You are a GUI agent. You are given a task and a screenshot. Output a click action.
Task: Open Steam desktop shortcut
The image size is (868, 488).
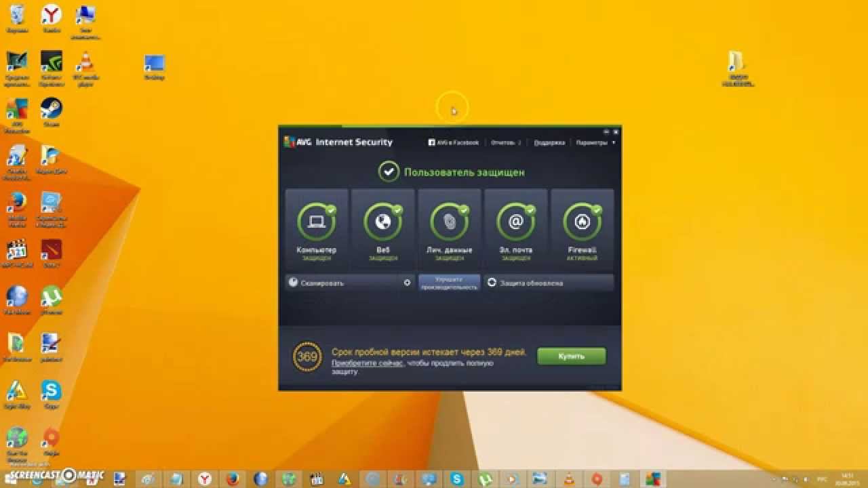pyautogui.click(x=52, y=113)
